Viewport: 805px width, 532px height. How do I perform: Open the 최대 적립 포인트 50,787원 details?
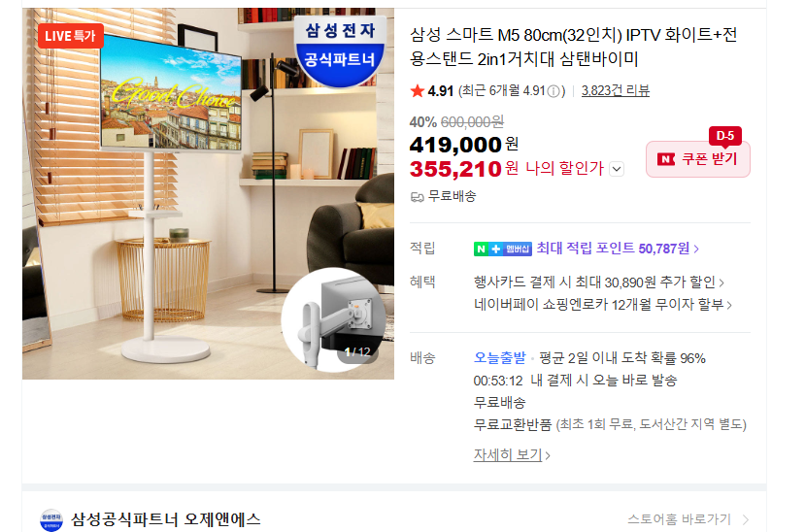point(618,249)
